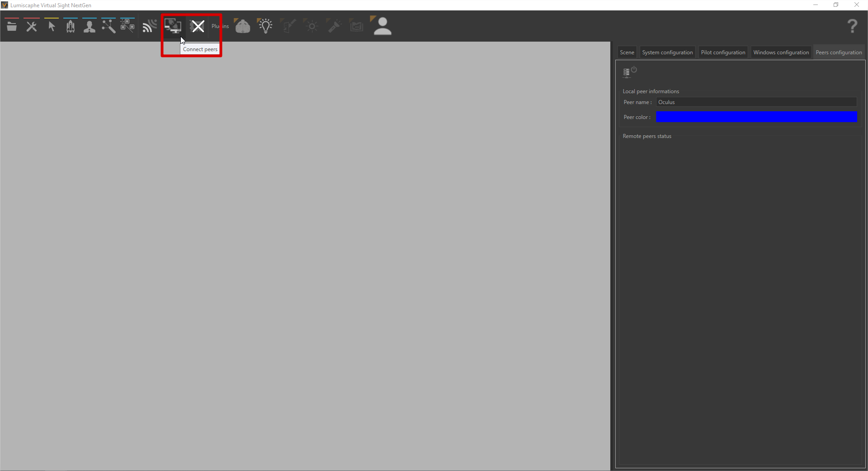
Task: Click the Peer name field containing Oculus
Action: click(x=756, y=102)
